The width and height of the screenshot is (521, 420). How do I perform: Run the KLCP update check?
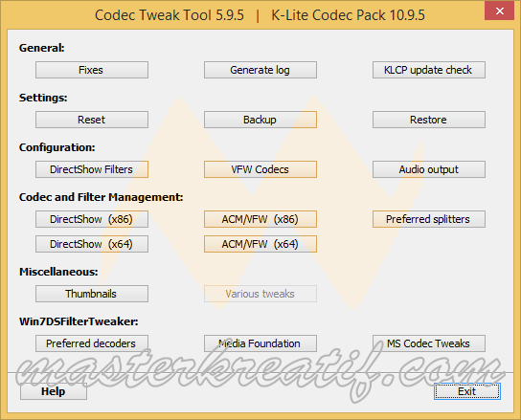[x=429, y=70]
